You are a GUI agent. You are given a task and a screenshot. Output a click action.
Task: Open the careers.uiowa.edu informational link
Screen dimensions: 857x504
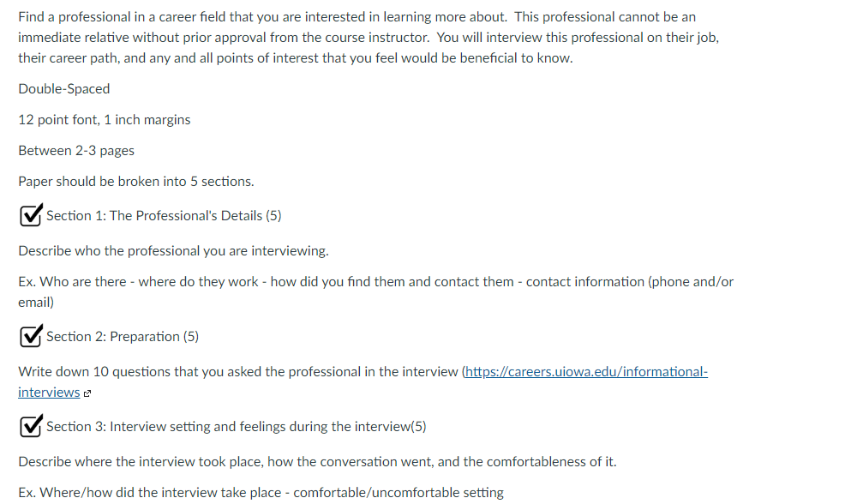(586, 372)
